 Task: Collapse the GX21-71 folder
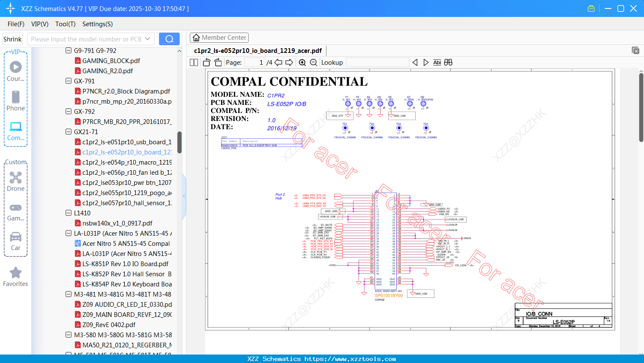(x=69, y=132)
